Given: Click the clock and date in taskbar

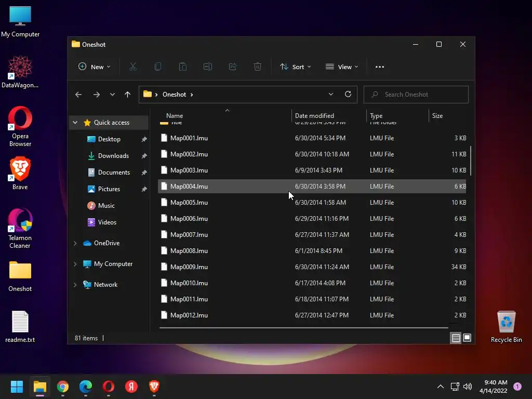Looking at the screenshot, I should [x=494, y=387].
